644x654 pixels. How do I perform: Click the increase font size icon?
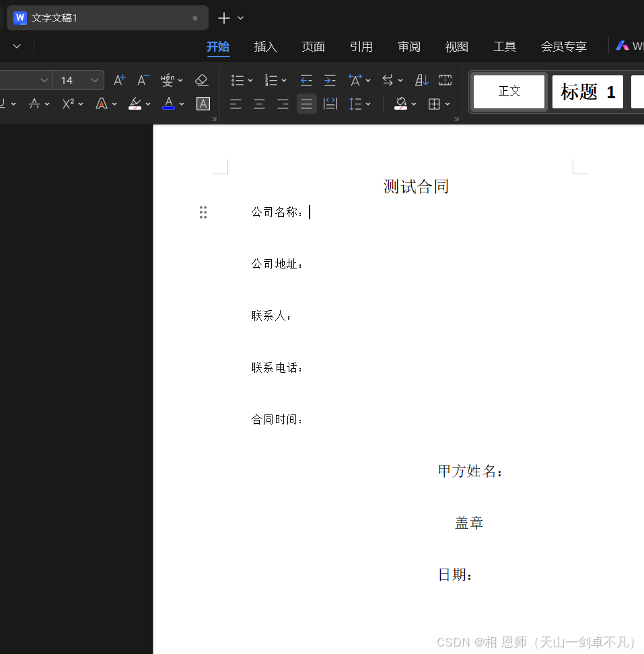coord(119,80)
